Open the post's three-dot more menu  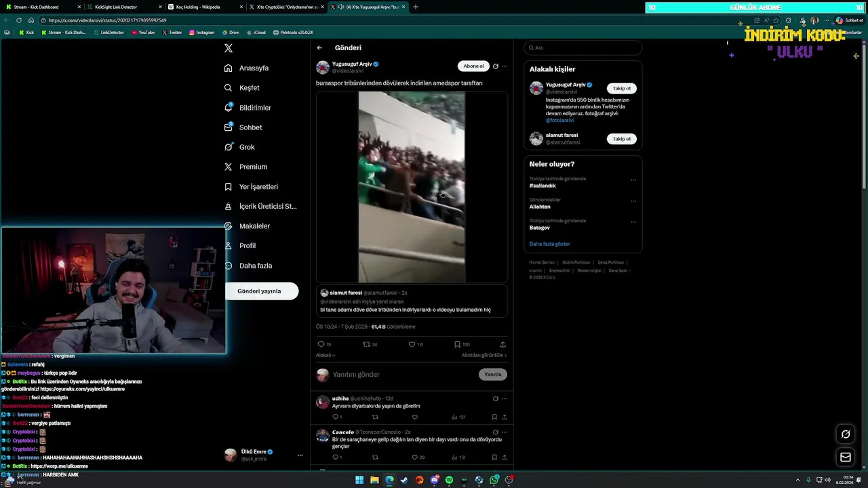point(505,66)
